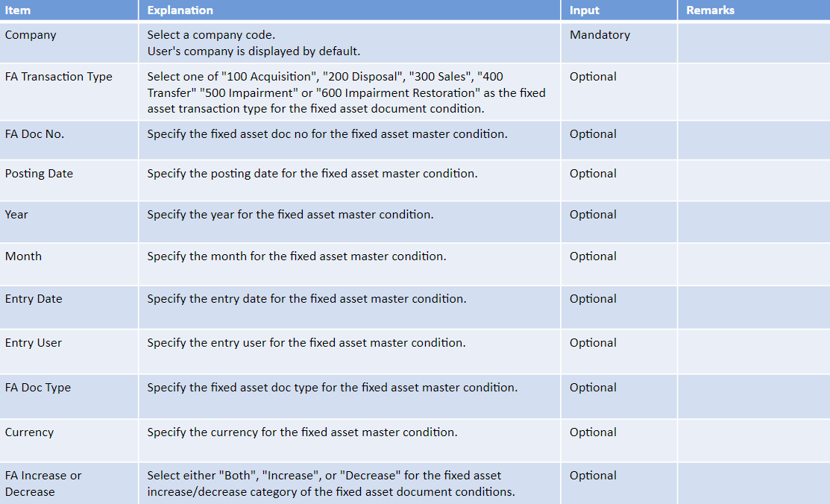Click the Remarks column header
This screenshot has height=504, width=830.
click(x=754, y=10)
